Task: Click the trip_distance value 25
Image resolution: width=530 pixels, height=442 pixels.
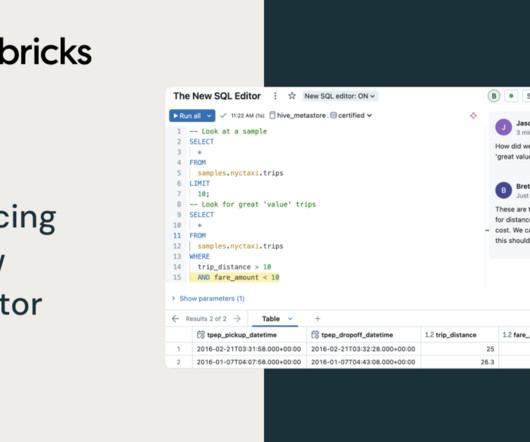Action: coord(490,349)
